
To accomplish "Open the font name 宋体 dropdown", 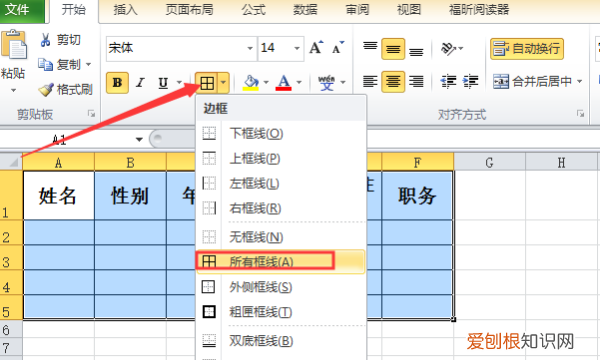I will click(x=250, y=49).
